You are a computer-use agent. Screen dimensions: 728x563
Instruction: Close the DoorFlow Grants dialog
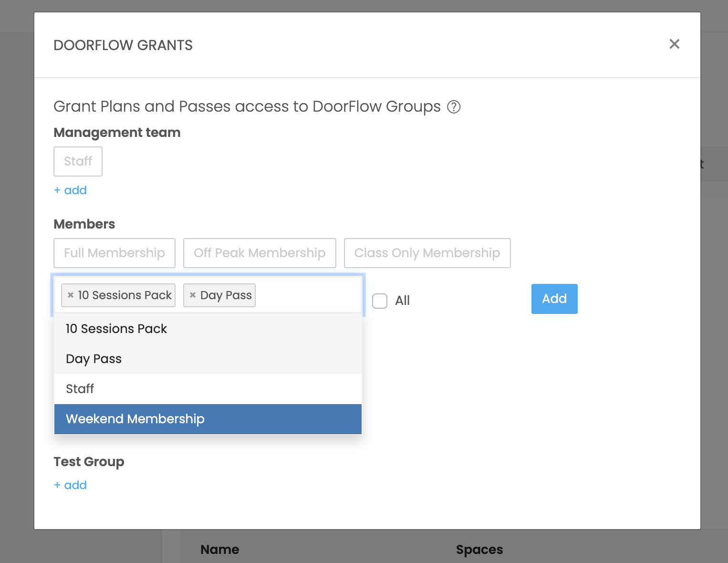point(674,44)
